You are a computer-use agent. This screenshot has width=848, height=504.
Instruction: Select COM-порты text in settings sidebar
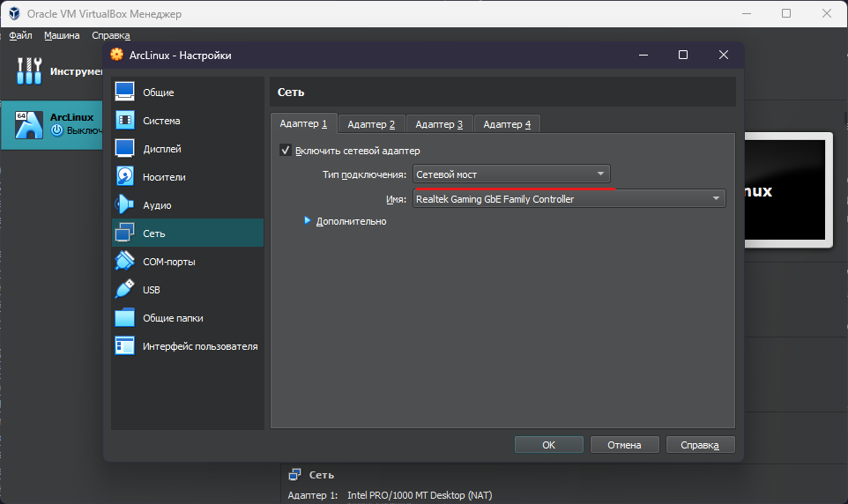(168, 262)
